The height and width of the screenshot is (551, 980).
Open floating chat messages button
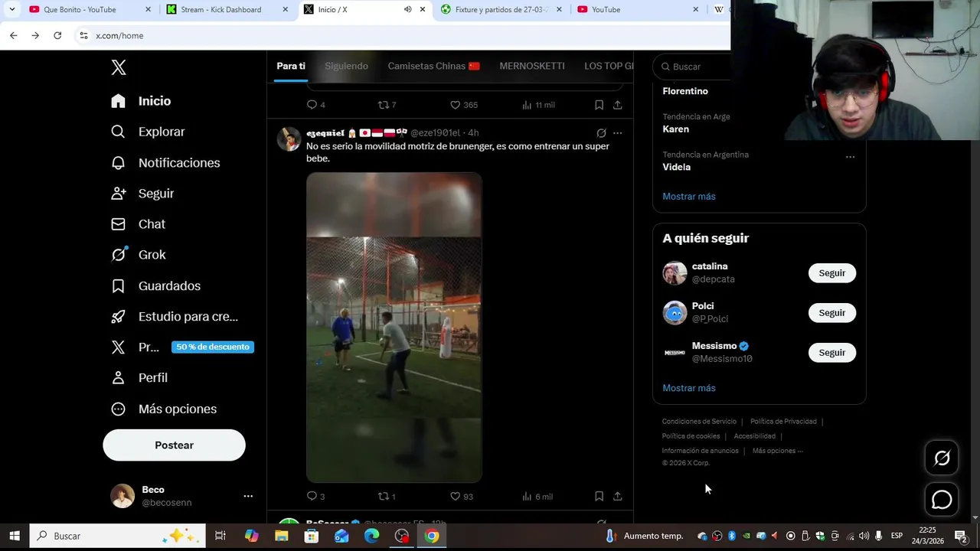(942, 500)
